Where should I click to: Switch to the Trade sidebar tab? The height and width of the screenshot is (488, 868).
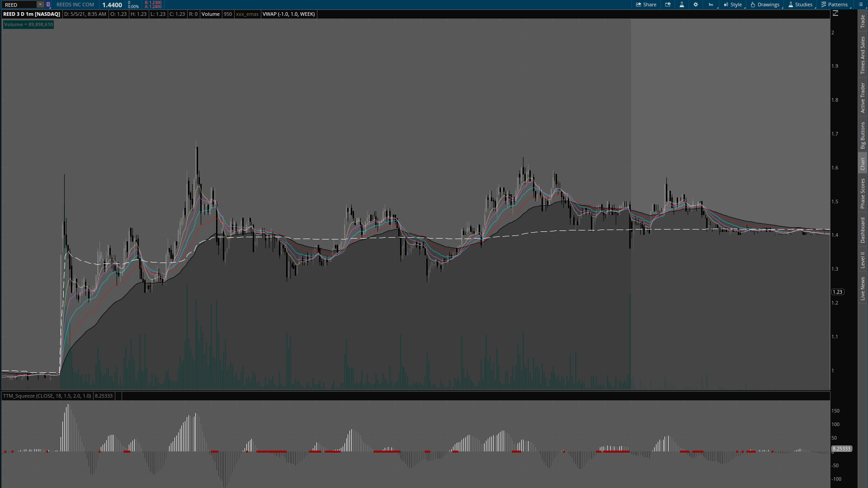863,21
